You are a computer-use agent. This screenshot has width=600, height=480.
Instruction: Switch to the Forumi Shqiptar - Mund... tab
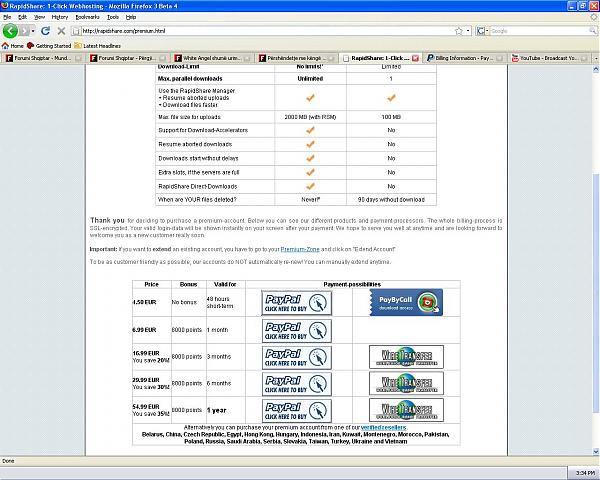click(x=43, y=58)
